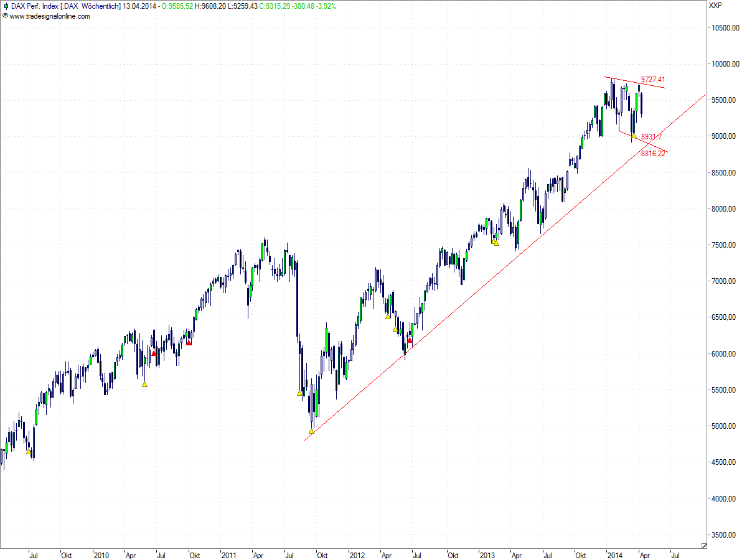
Task: Click the yellow triangle marker below the April 2010 candles
Action: (x=144, y=383)
